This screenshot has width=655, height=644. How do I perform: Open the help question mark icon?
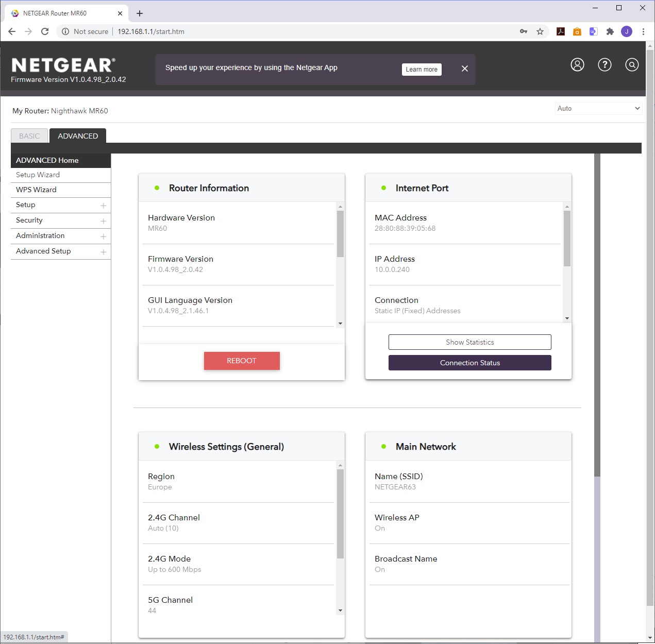(x=604, y=64)
